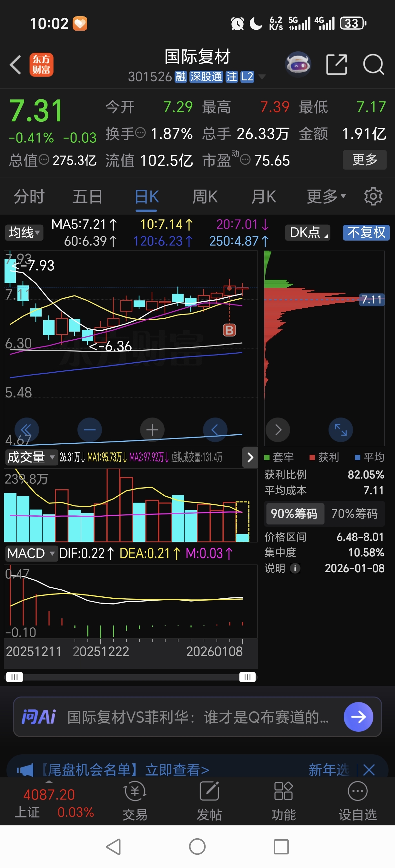Open 功能 functions icon in bottom bar

coord(284,801)
